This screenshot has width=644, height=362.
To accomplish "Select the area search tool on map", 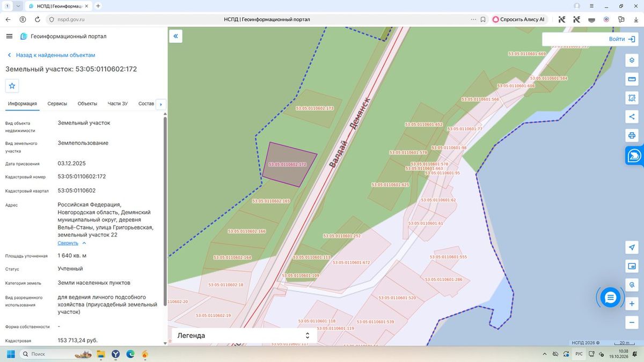I will (632, 98).
